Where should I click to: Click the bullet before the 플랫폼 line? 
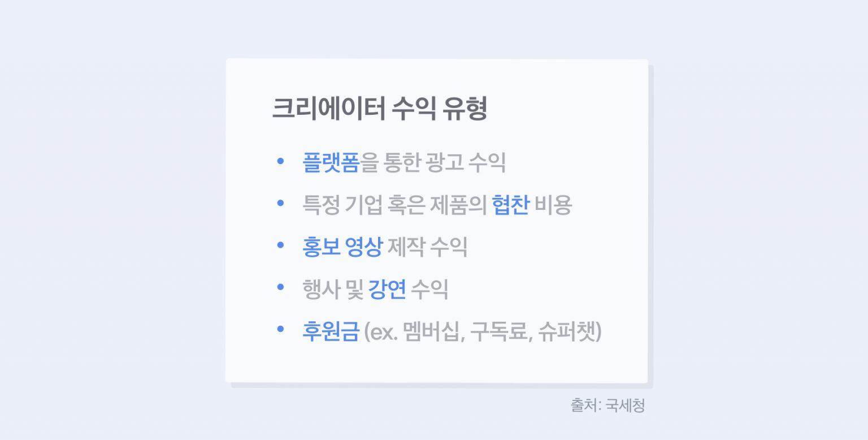coord(280,161)
